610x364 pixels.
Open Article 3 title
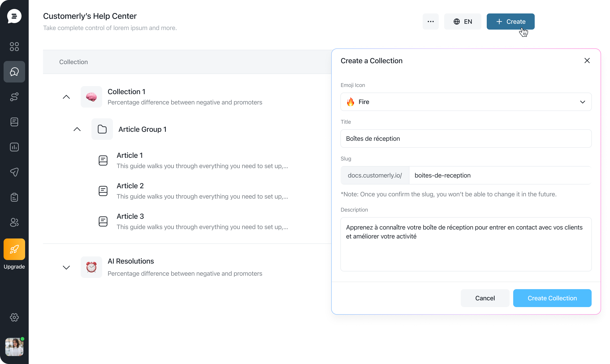coord(130,216)
